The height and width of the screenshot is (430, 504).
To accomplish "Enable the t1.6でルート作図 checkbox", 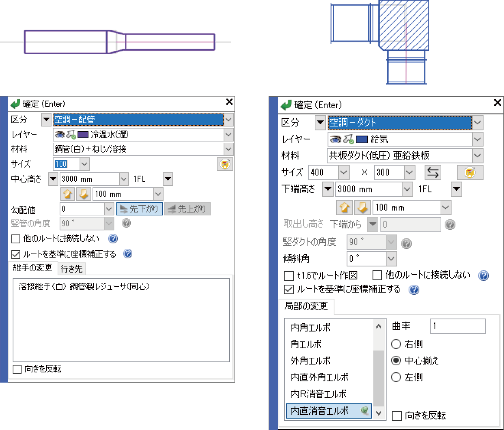I will pos(289,275).
